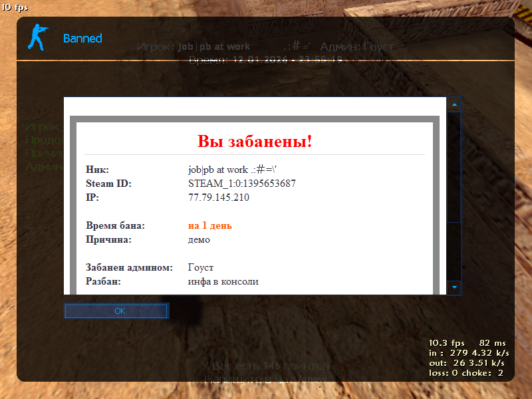Click the scrollbar up arrow
Screen dimensions: 532x399
[454, 104]
